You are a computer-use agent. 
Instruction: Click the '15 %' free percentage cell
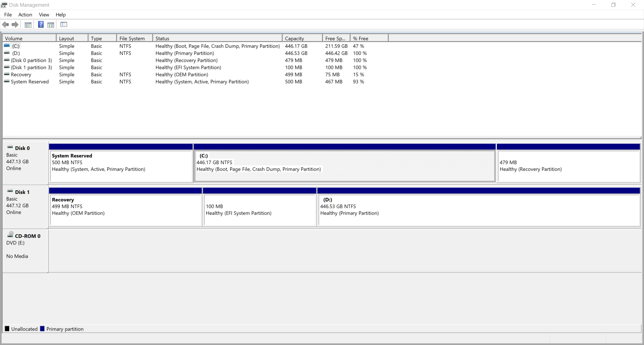[359, 74]
